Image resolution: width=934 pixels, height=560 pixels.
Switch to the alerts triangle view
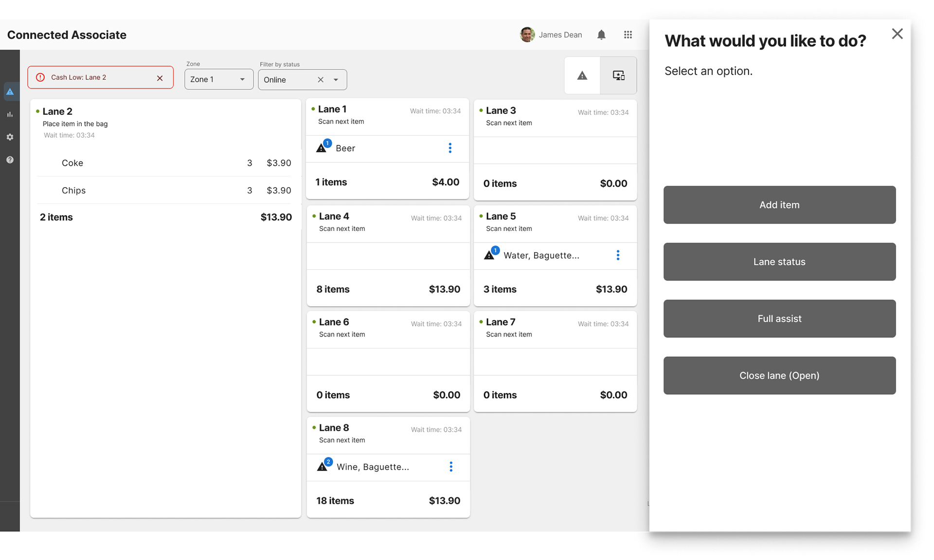pyautogui.click(x=582, y=75)
